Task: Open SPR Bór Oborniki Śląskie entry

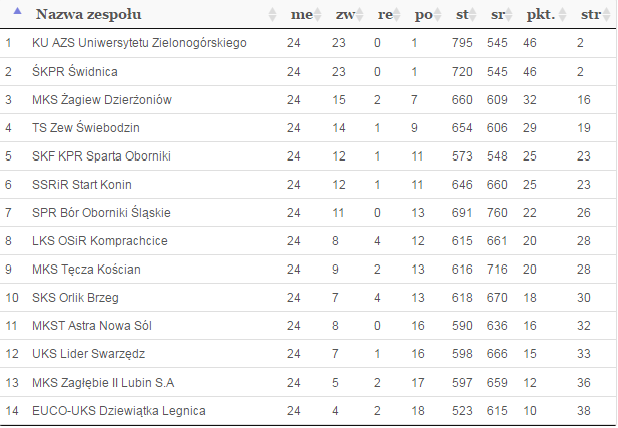Action: 101,213
